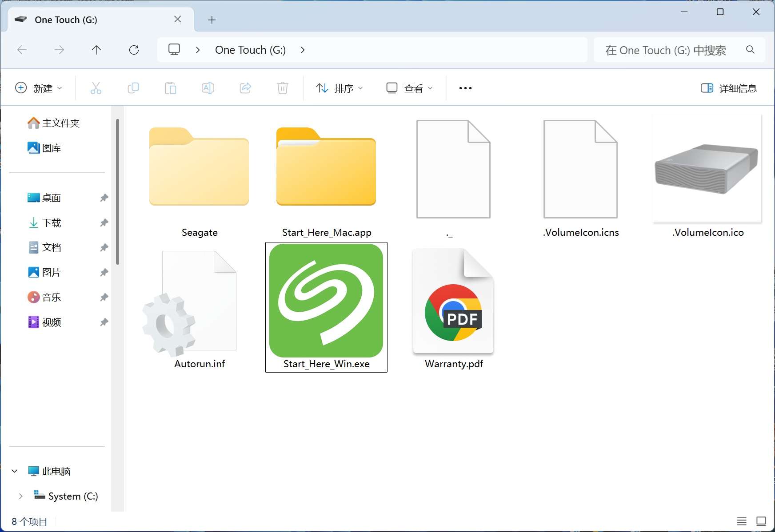Click the search magnifier icon

750,50
